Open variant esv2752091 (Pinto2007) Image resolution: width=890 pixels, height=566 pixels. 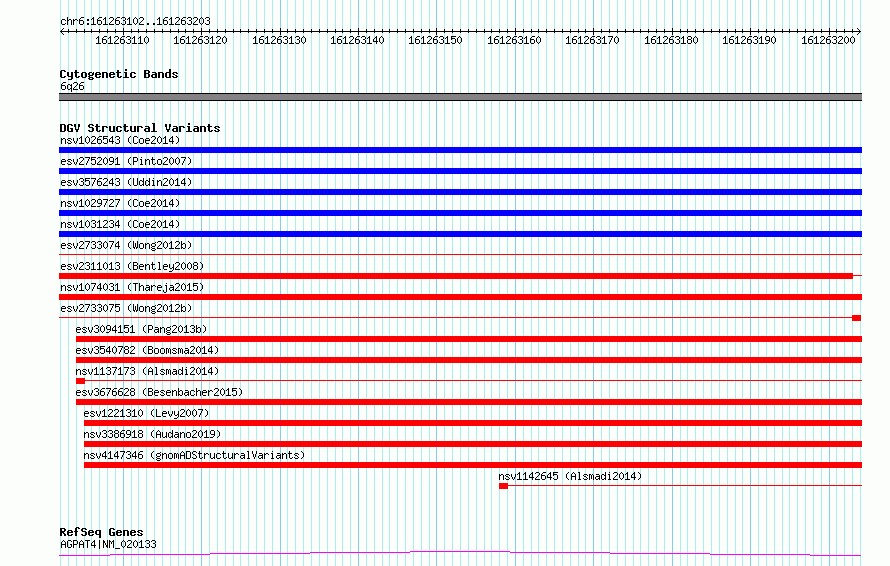[126, 161]
